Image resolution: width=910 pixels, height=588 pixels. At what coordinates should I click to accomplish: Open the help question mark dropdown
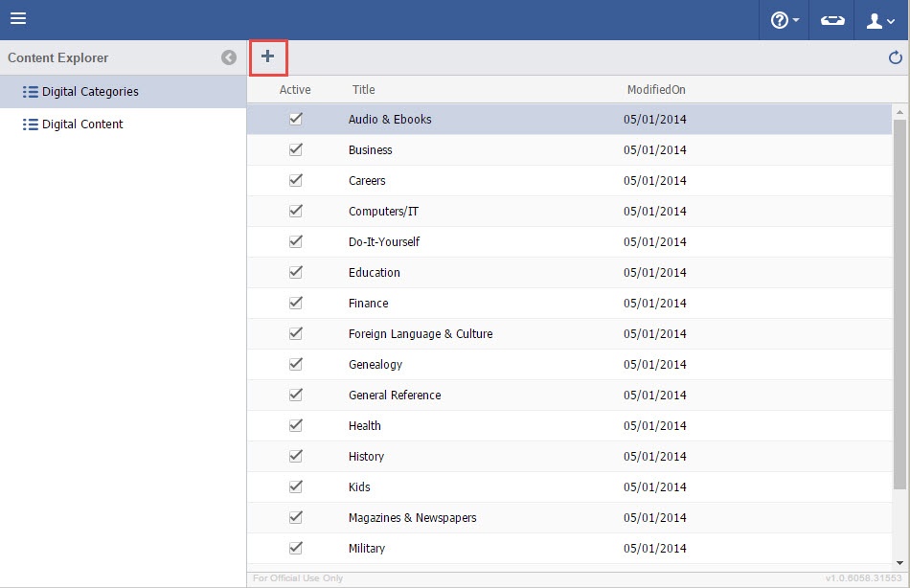(785, 20)
